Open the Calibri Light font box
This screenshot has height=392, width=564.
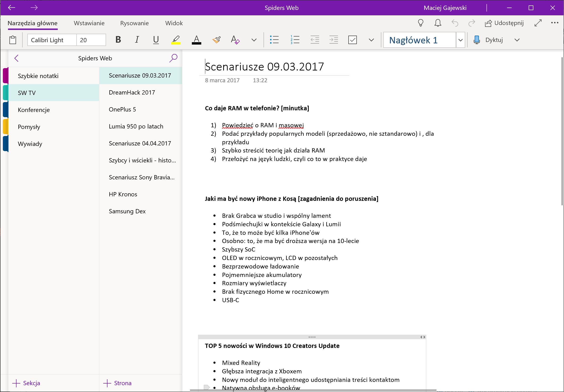click(x=52, y=40)
